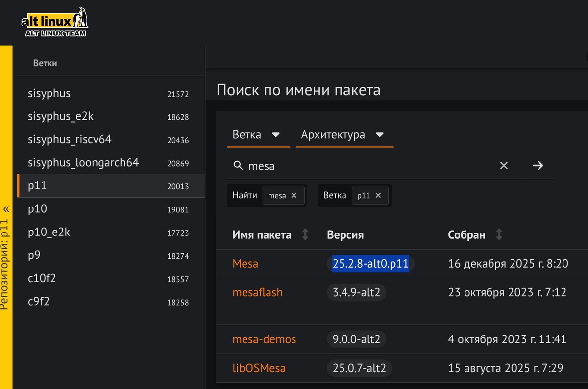Click the 25.2.8-alt0.p11 version badge
The height and width of the screenshot is (389, 588).
click(370, 264)
